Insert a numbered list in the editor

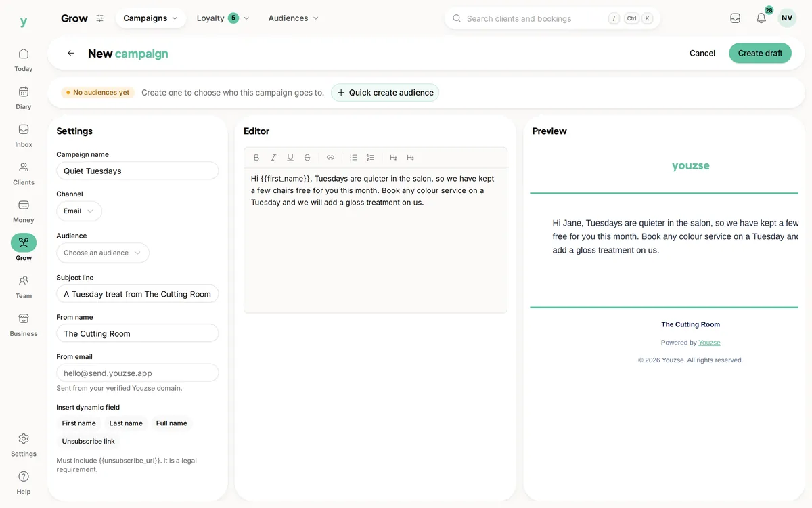pyautogui.click(x=370, y=158)
